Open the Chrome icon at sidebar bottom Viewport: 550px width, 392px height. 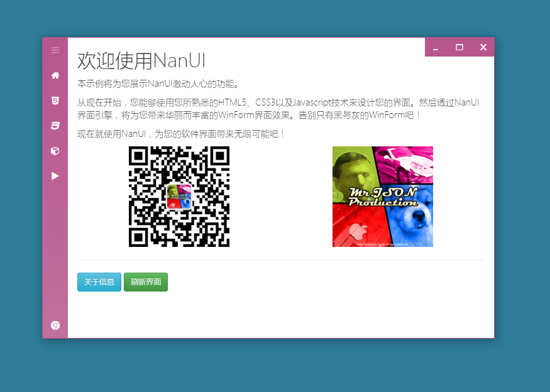pos(55,326)
